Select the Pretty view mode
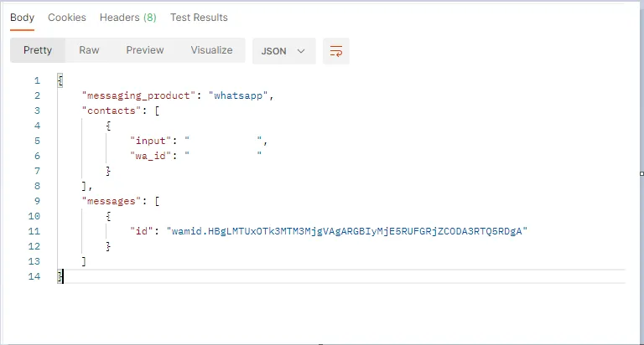 [x=38, y=50]
